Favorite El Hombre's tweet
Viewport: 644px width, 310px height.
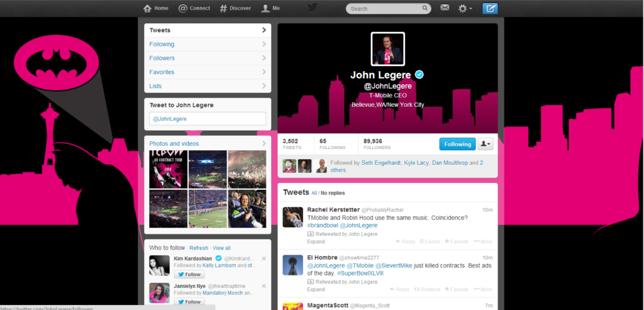click(x=457, y=289)
